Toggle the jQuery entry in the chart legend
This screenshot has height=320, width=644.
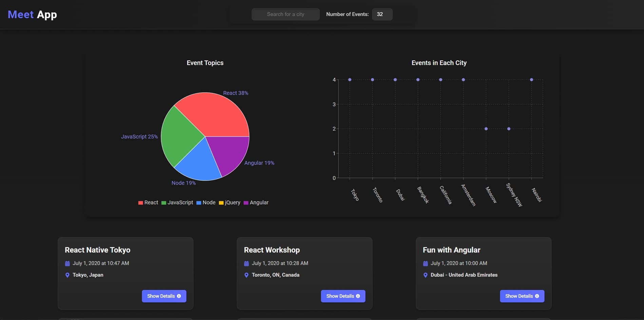point(230,202)
